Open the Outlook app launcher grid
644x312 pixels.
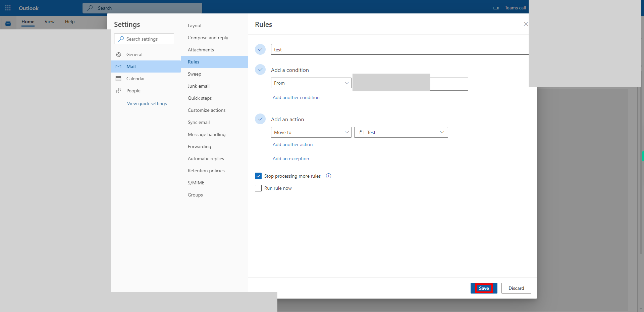(x=8, y=8)
